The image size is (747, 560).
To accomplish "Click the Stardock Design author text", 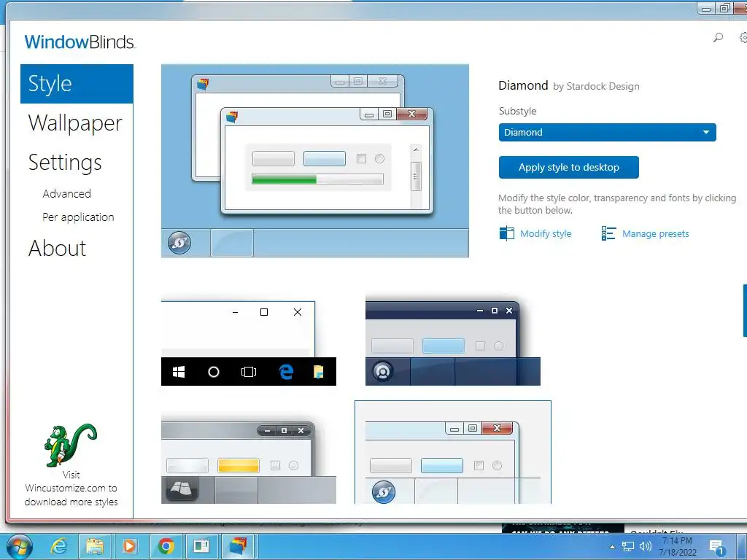I will [x=603, y=87].
